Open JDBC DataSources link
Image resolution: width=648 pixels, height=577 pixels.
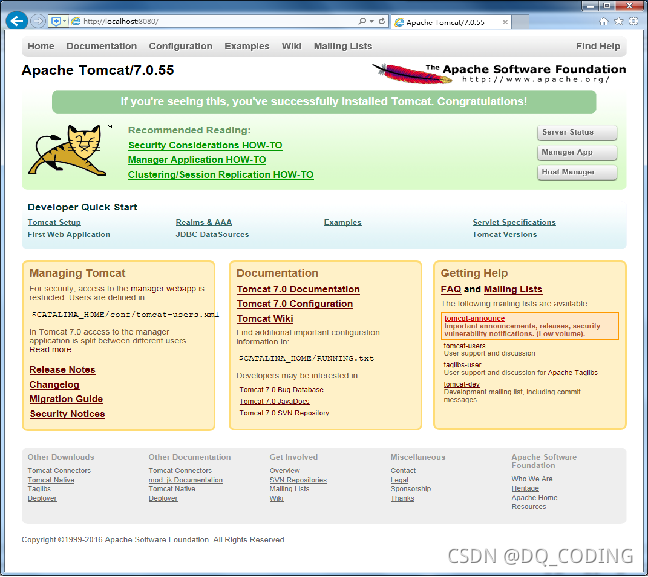pos(212,234)
